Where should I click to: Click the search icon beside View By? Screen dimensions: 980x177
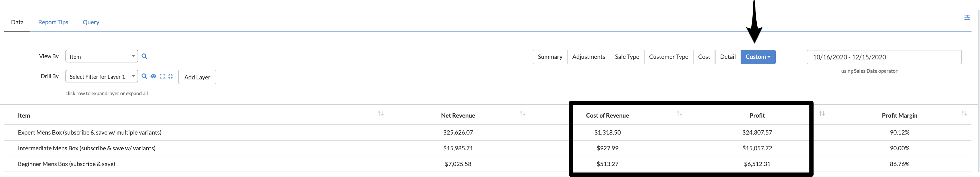click(144, 56)
